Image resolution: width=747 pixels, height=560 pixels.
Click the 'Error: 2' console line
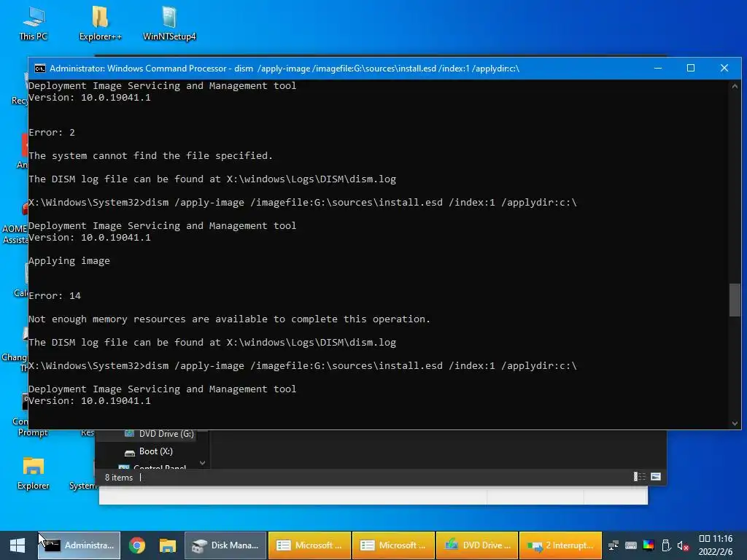click(52, 133)
